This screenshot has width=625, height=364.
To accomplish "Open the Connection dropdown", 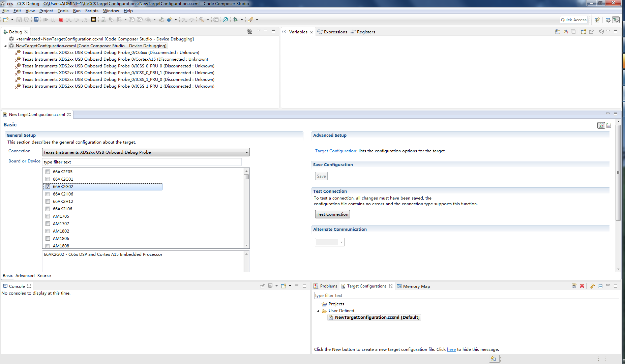I will pos(146,152).
